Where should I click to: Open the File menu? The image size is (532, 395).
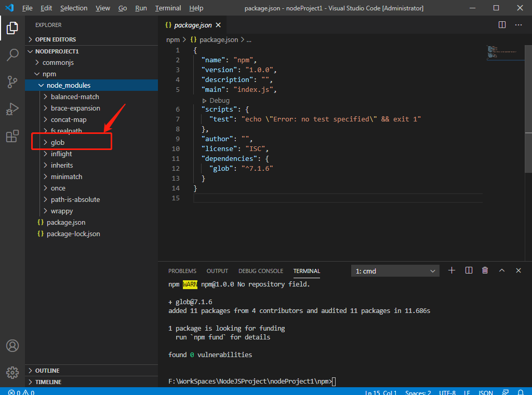(28, 8)
